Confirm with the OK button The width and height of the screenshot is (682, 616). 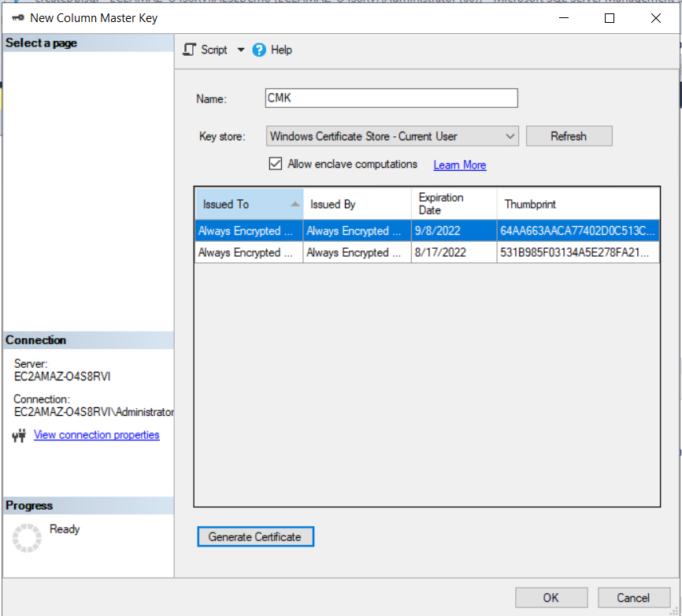tap(550, 597)
